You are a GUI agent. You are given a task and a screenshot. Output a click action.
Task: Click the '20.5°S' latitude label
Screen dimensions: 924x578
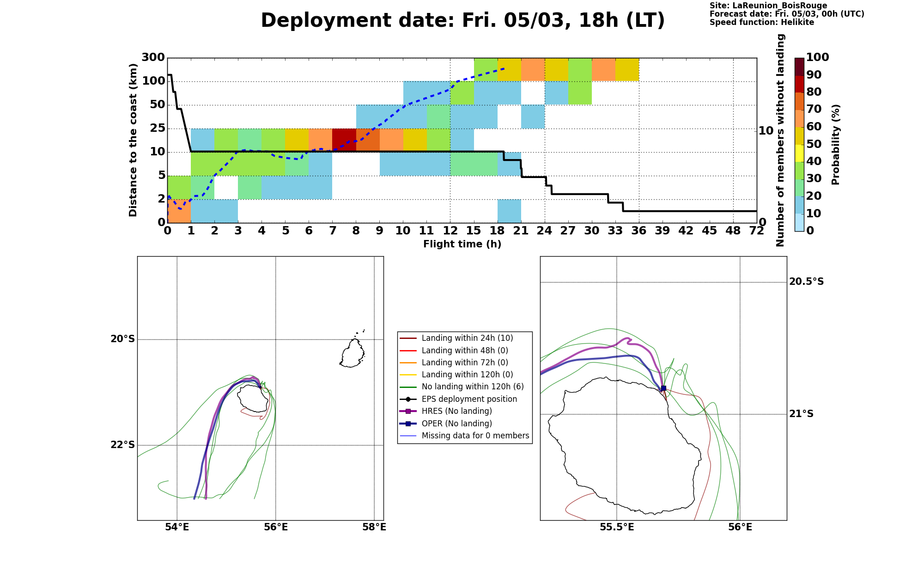pos(806,282)
